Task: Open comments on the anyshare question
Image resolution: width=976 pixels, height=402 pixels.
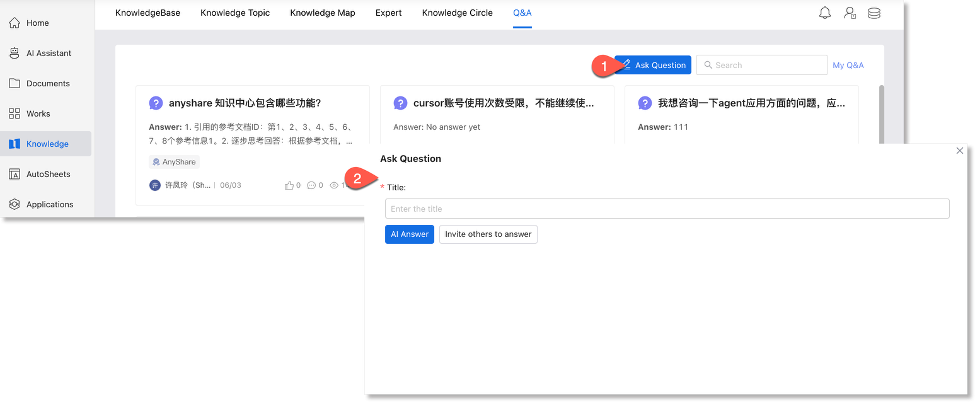Action: click(312, 186)
